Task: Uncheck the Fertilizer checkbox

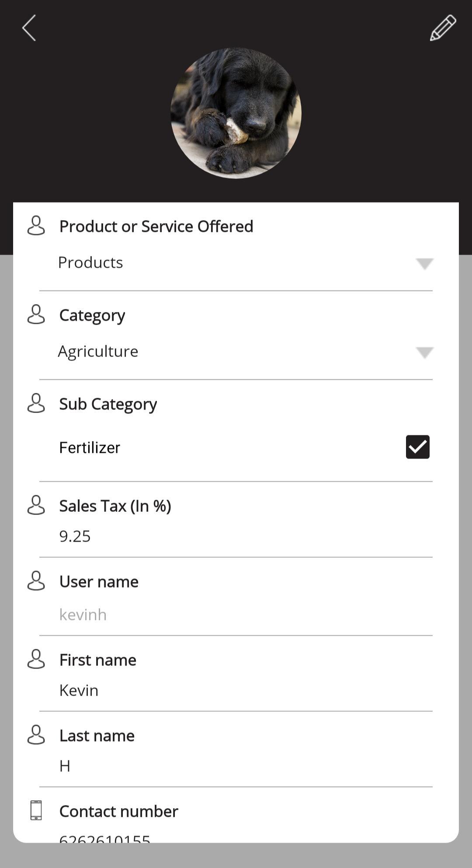Action: [418, 447]
